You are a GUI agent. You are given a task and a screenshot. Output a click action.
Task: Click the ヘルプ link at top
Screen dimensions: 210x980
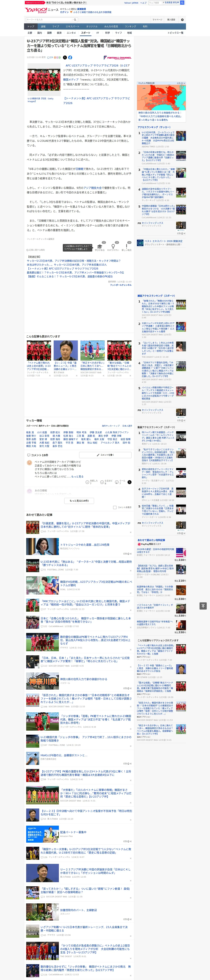[143, 3]
